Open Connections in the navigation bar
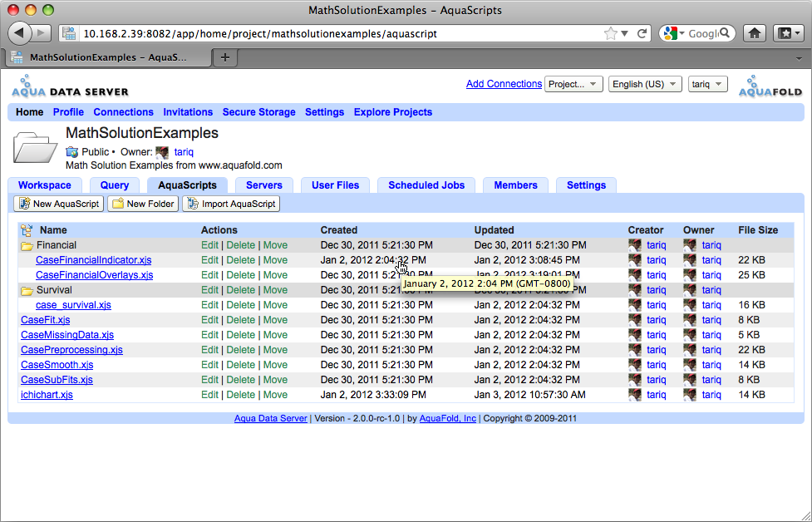This screenshot has width=812, height=522. pos(123,112)
